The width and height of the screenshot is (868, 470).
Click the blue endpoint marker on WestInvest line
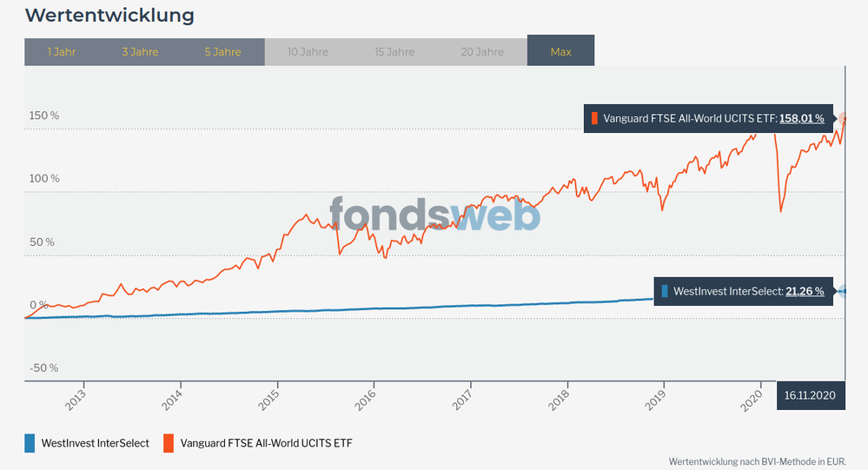coord(844,291)
